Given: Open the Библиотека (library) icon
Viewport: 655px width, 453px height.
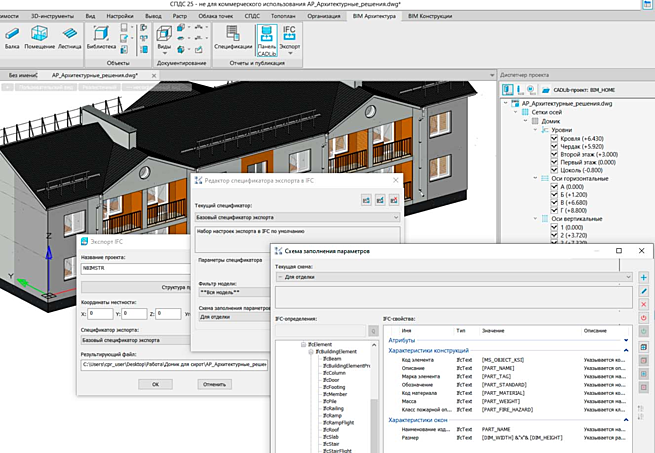Looking at the screenshot, I should click(x=100, y=34).
